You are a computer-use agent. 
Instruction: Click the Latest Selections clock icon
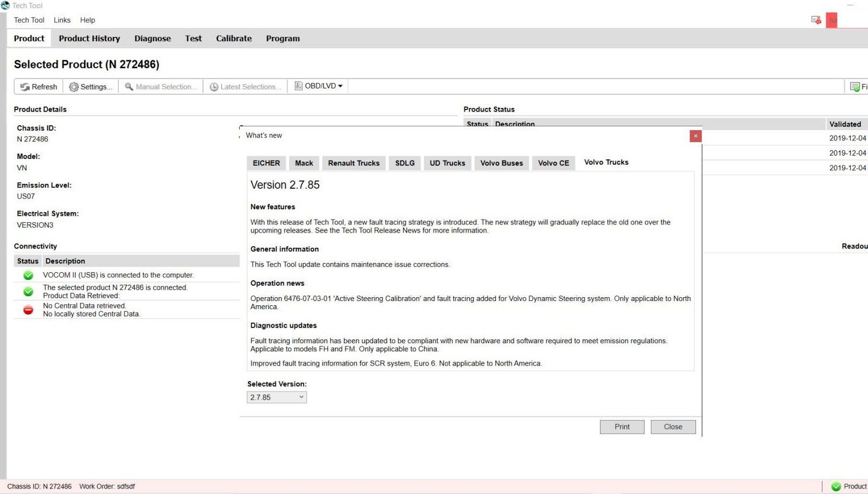point(215,86)
